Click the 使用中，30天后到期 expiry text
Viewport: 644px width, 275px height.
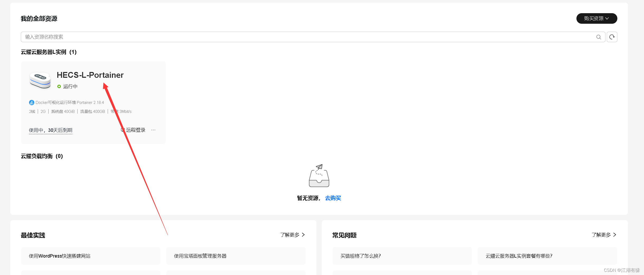[x=50, y=130]
